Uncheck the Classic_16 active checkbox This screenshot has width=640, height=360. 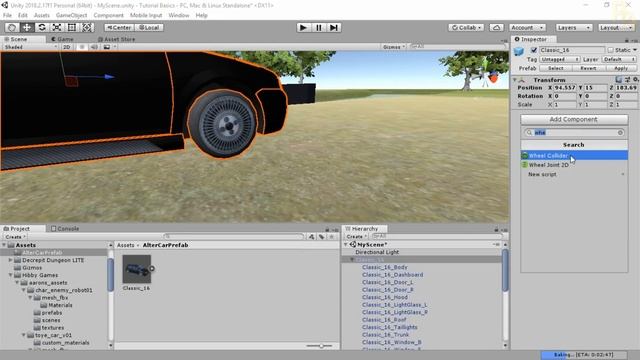533,50
